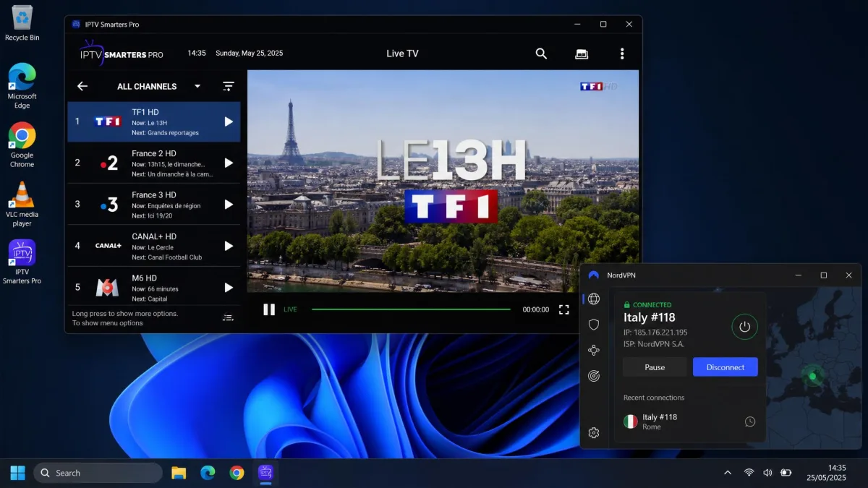Go back with the arrow beside ALL CHANNELS
Screen dimensions: 868x488
82,86
